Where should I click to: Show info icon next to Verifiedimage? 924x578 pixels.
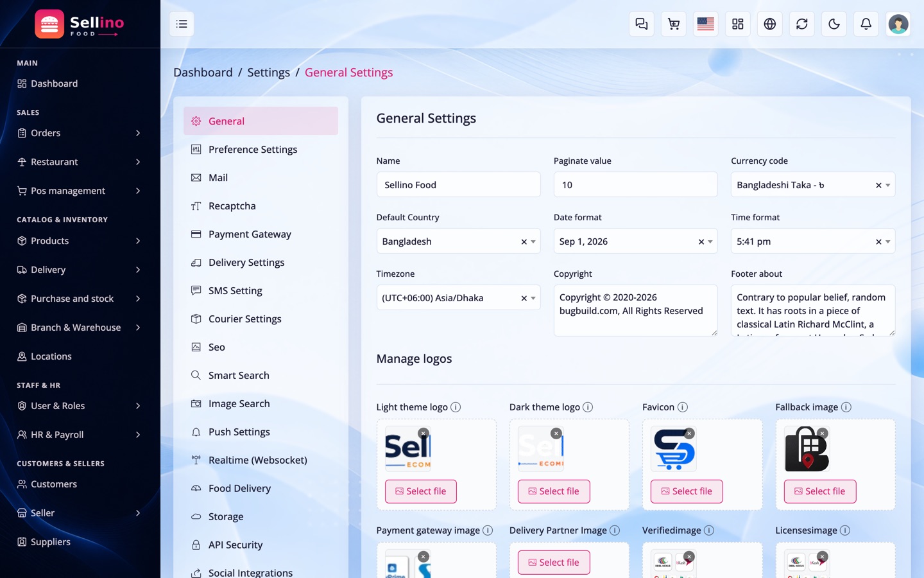tap(709, 530)
